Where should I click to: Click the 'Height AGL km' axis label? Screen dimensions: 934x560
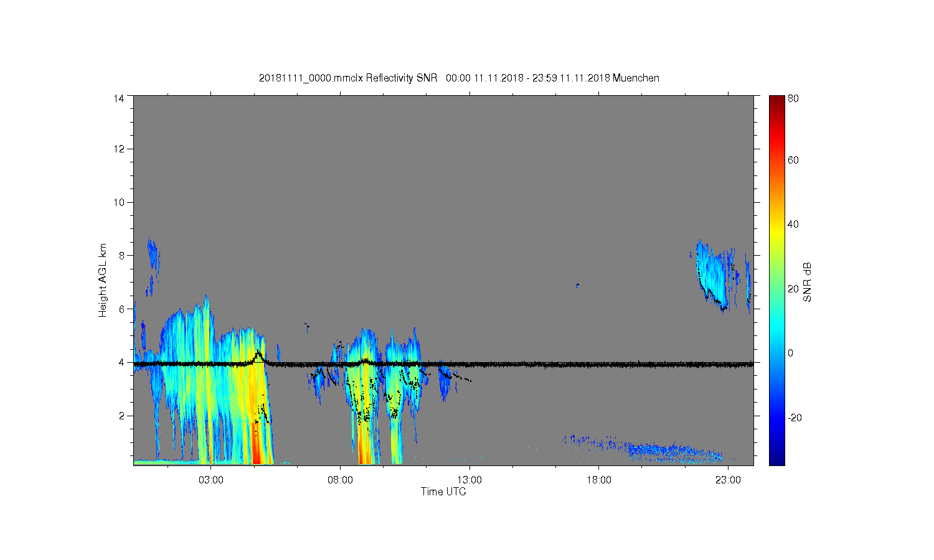coord(103,280)
